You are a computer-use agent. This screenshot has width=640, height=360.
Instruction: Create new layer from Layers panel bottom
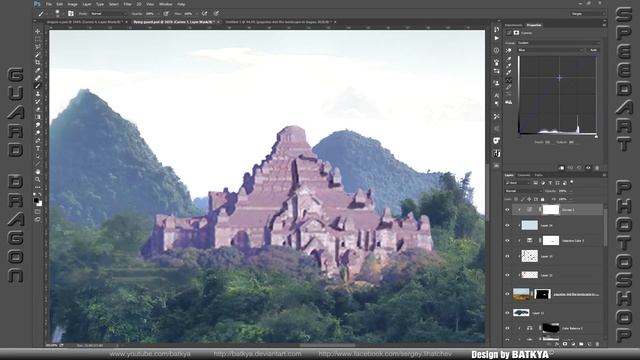pos(589,344)
